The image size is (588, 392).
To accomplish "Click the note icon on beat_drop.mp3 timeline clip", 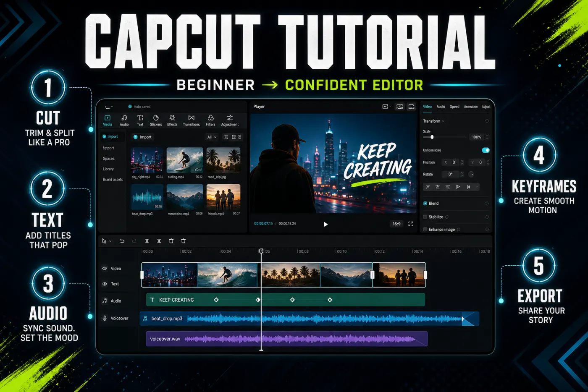I will click(145, 319).
